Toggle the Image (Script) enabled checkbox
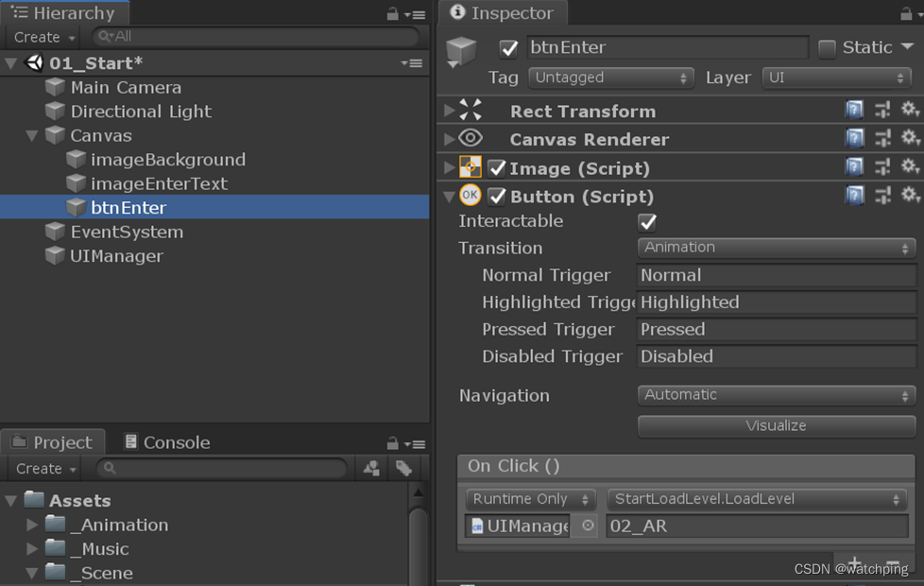 pyautogui.click(x=497, y=168)
